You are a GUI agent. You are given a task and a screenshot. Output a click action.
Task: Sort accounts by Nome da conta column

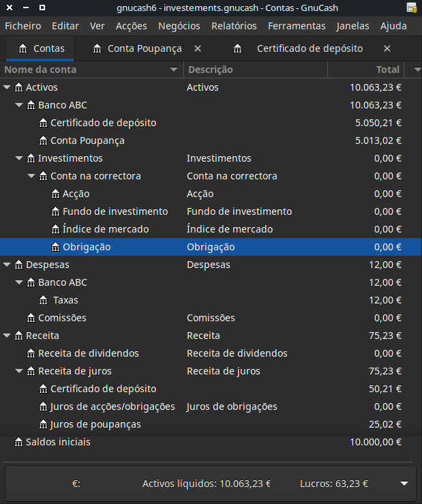(x=89, y=70)
